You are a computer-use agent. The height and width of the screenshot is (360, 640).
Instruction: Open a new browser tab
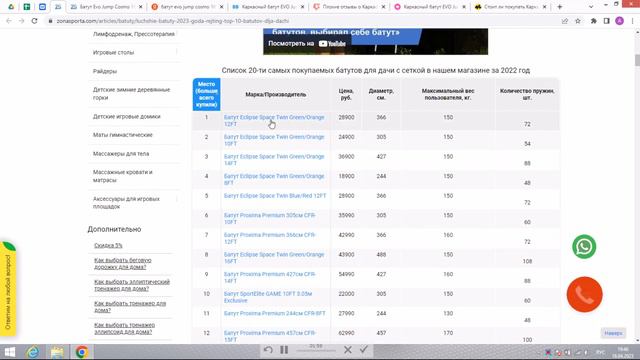coord(560,7)
